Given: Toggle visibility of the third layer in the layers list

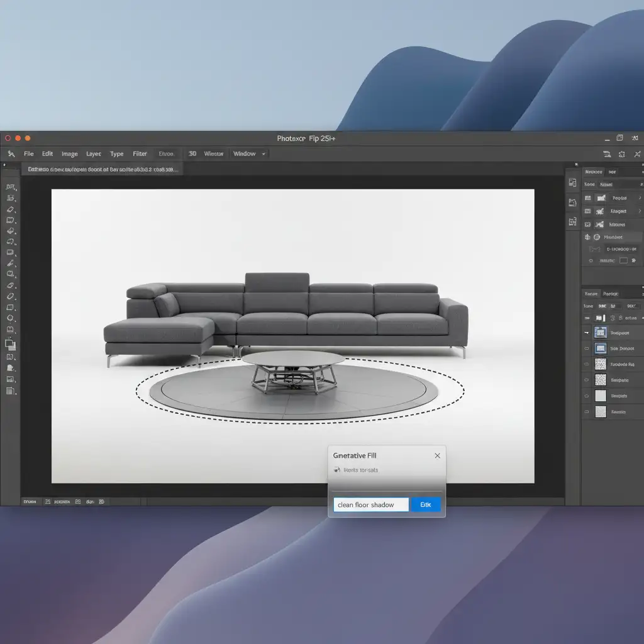Looking at the screenshot, I should (x=587, y=364).
